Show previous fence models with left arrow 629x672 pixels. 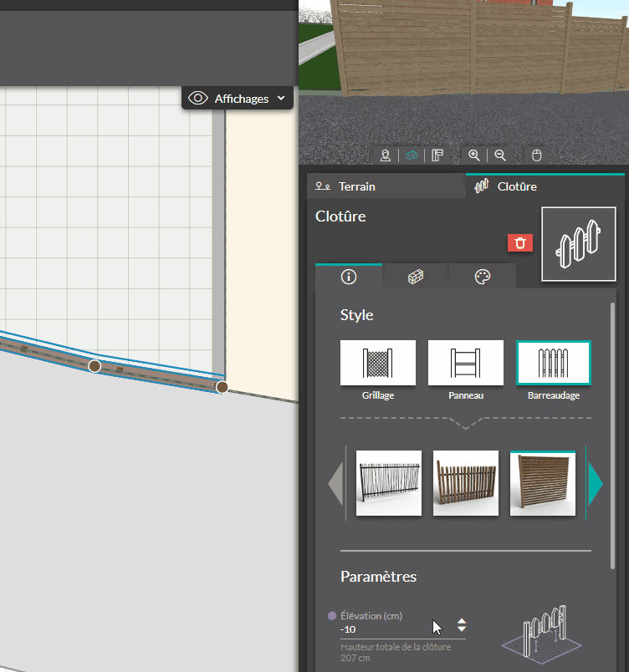(x=335, y=484)
